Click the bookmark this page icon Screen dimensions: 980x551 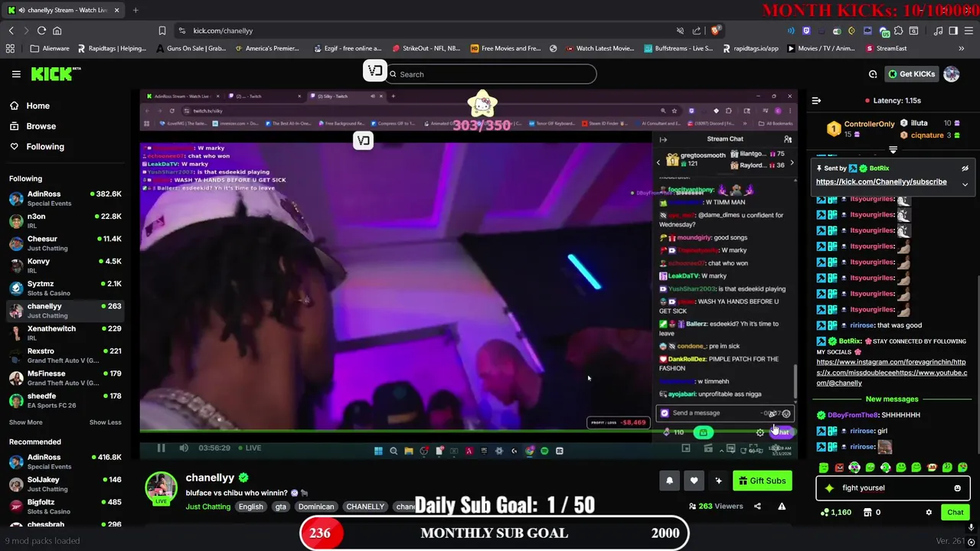(x=162, y=31)
